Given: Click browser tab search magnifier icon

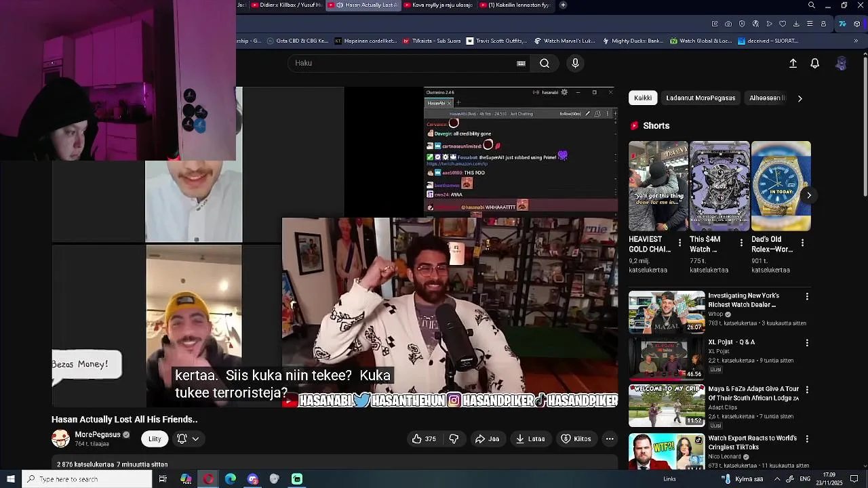Looking at the screenshot, I should 812,5.
